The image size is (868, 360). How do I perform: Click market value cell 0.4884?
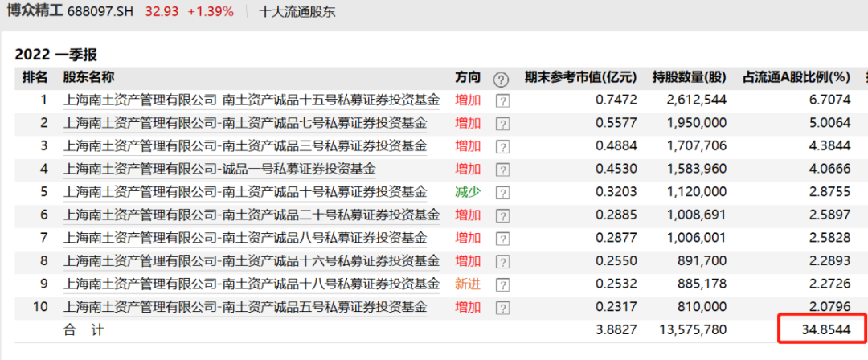pyautogui.click(x=616, y=146)
